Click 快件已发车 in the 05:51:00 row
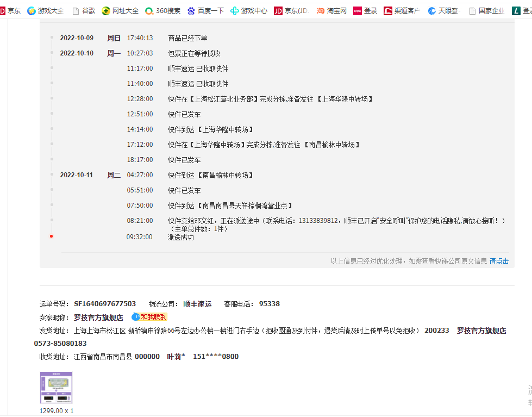This screenshot has width=532, height=417. 185,190
